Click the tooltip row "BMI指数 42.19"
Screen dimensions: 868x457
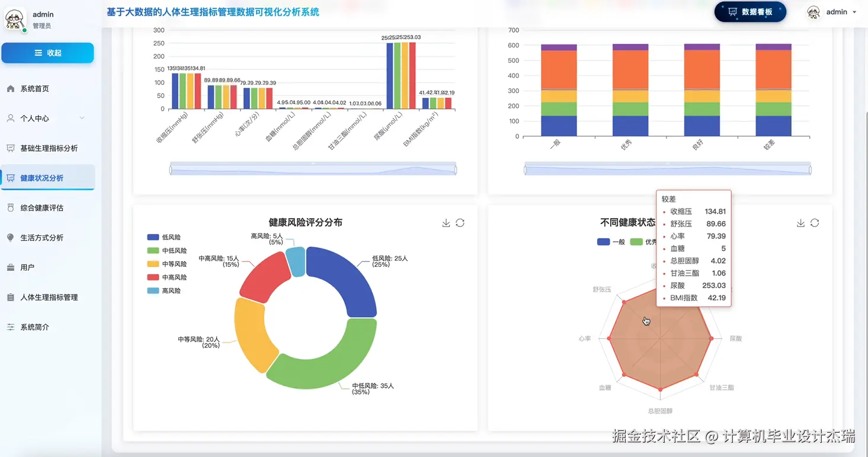tap(694, 298)
